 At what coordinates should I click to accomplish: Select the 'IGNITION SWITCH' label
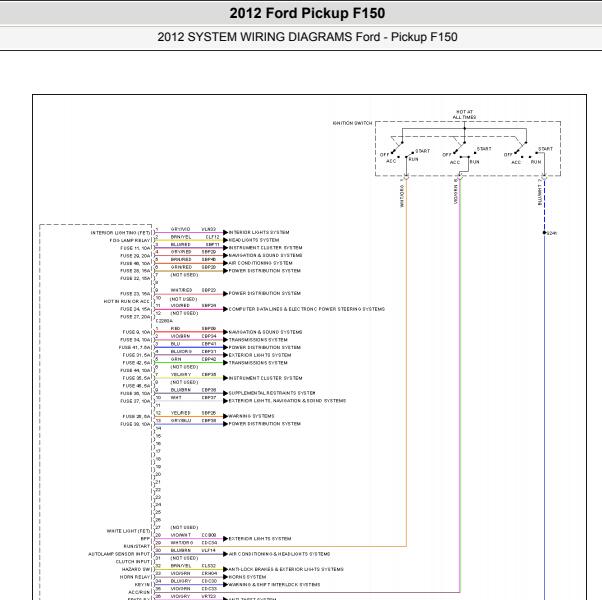click(352, 123)
